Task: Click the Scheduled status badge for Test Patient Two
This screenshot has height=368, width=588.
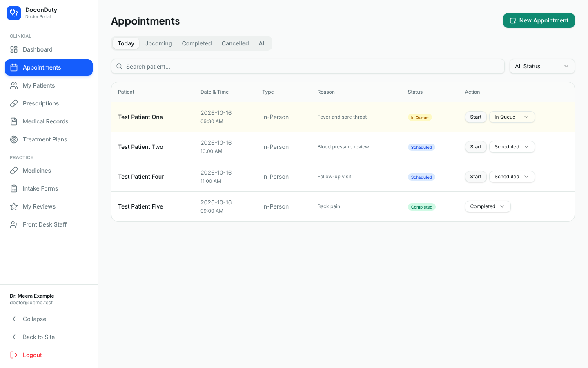Action: coord(421,147)
